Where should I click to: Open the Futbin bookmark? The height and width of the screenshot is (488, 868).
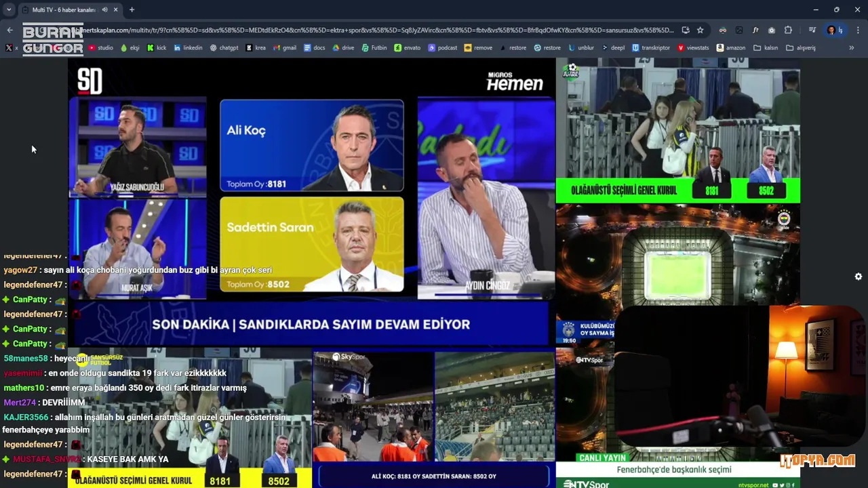click(374, 48)
